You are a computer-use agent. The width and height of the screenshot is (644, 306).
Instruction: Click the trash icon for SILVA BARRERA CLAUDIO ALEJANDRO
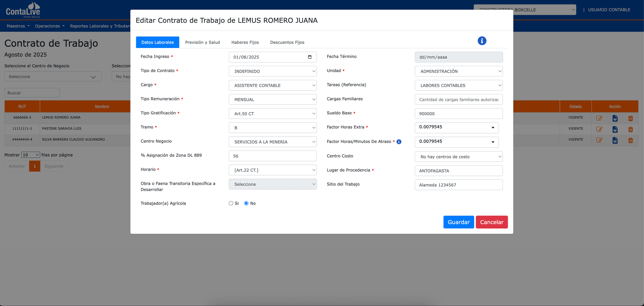point(631,140)
